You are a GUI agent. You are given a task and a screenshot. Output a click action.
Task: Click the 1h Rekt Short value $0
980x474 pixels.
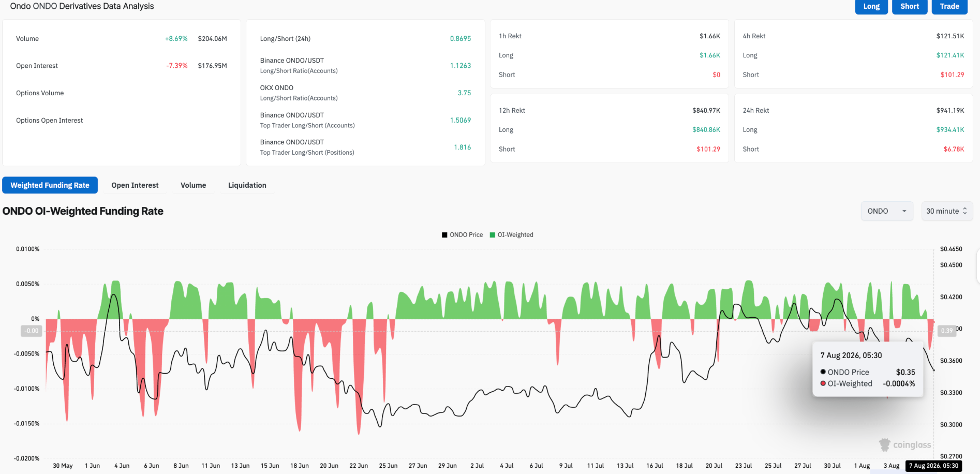(x=717, y=75)
